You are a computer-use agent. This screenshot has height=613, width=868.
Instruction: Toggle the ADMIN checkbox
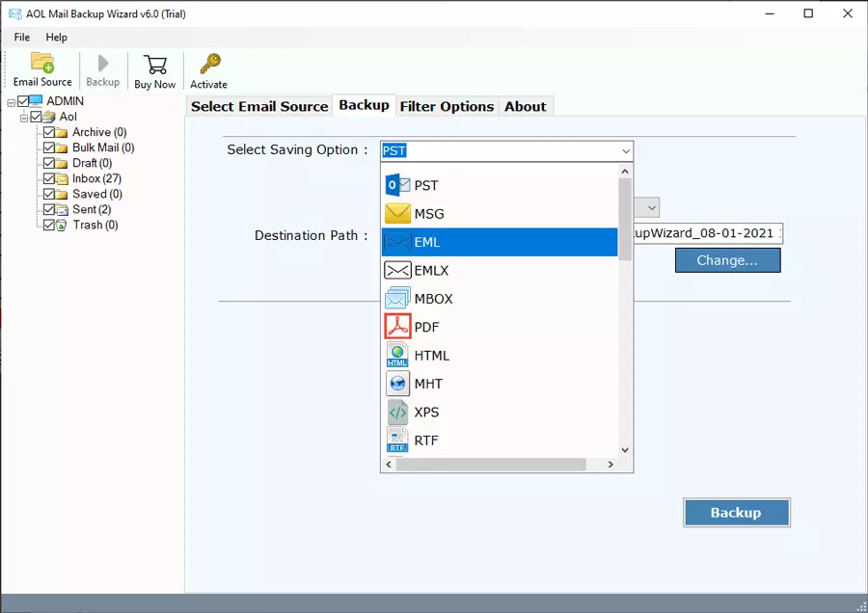click(x=23, y=101)
